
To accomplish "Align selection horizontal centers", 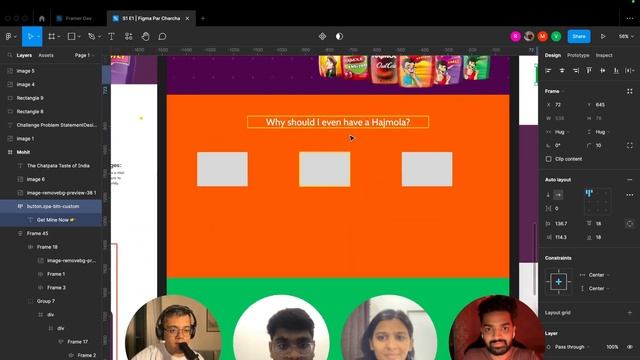I will coord(562,71).
